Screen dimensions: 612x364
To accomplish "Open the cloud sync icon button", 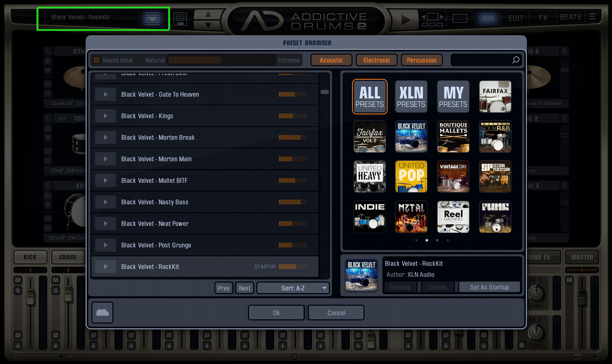I will click(x=102, y=313).
